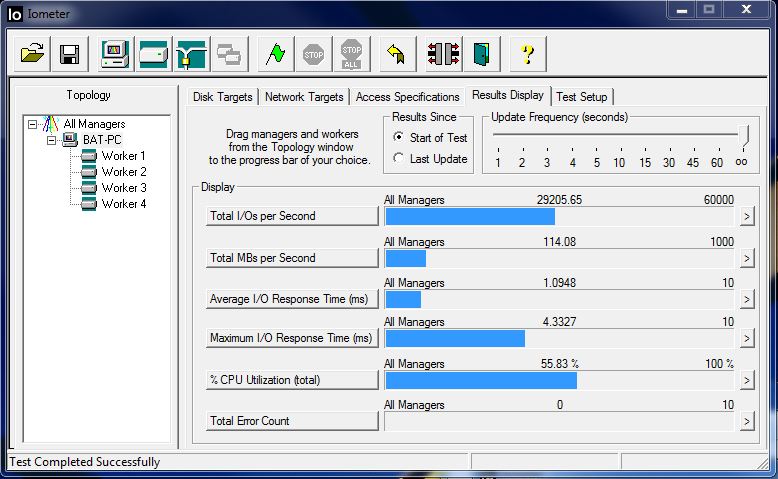The image size is (778, 479).
Task: Open arrow next to CPU Utilization bar
Action: 747,381
